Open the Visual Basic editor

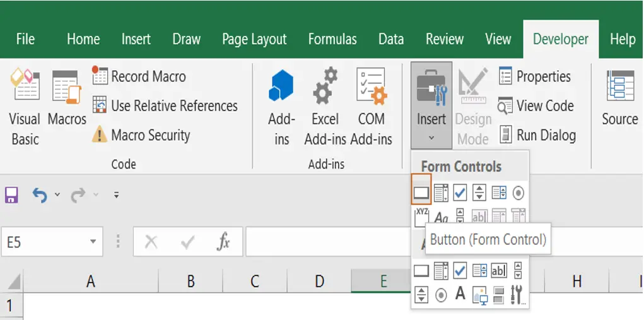(x=25, y=107)
